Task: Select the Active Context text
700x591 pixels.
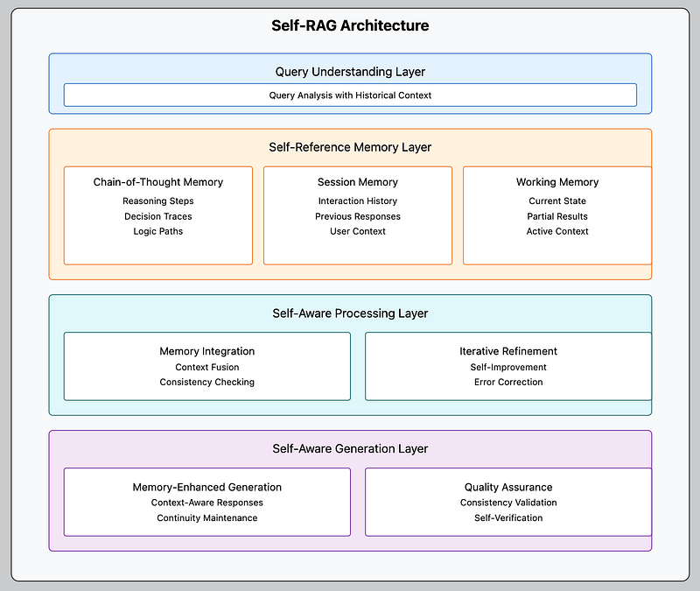Action: tap(557, 231)
